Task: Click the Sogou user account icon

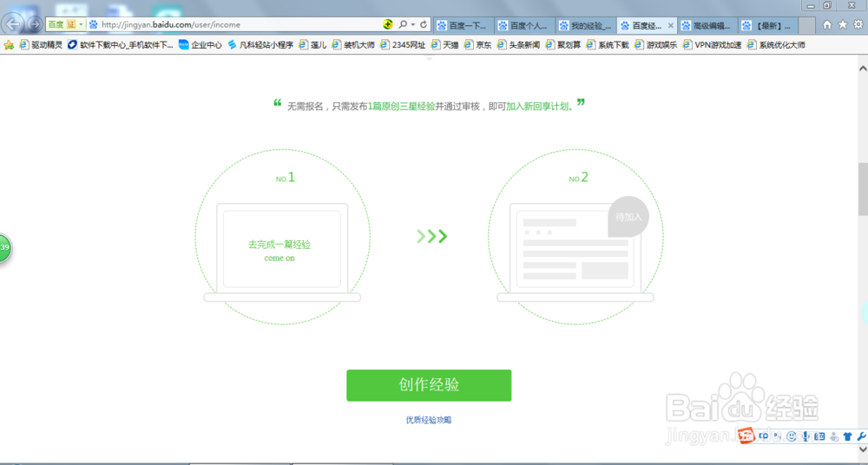Action: click(x=833, y=436)
